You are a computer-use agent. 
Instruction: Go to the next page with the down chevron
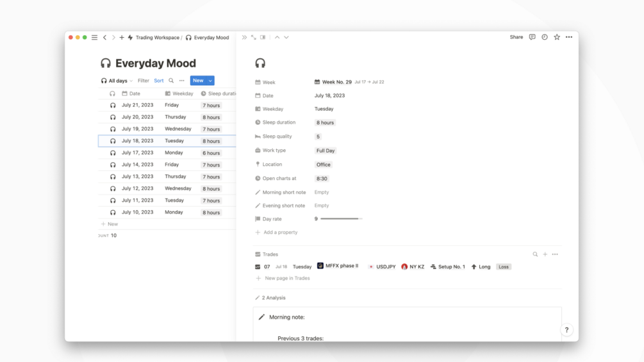coord(286,37)
